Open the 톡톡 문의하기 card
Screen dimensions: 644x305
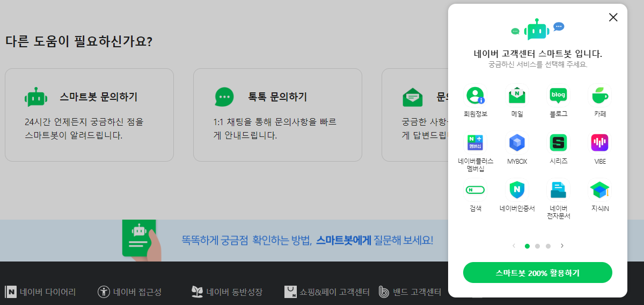click(277, 115)
